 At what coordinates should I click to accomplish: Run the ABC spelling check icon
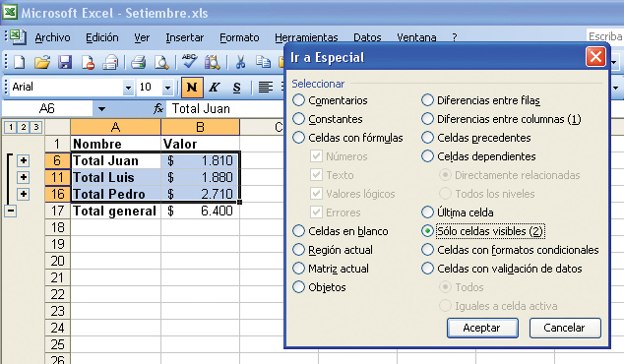(189, 62)
